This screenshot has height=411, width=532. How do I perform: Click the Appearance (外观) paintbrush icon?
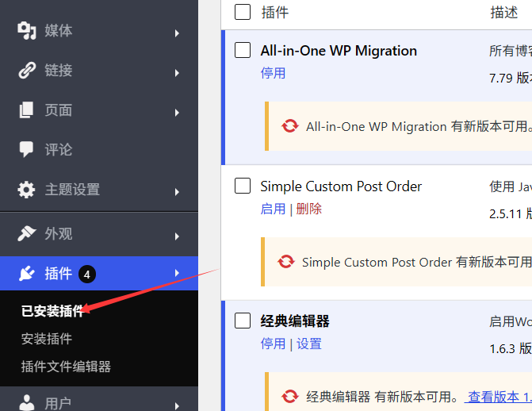(26, 234)
